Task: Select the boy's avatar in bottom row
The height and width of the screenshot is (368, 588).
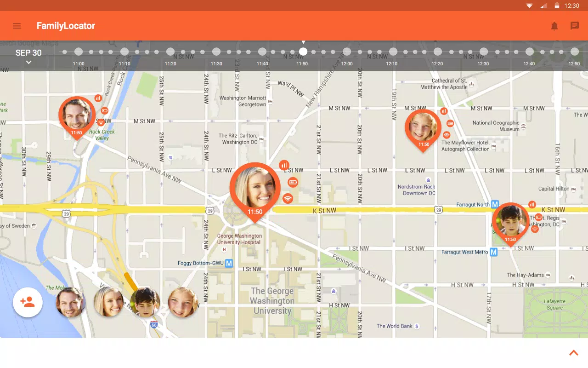Action: pos(145,302)
